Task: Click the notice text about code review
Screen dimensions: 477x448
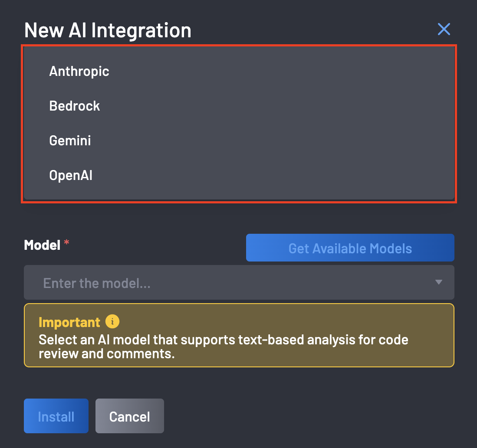Action: pos(223,347)
